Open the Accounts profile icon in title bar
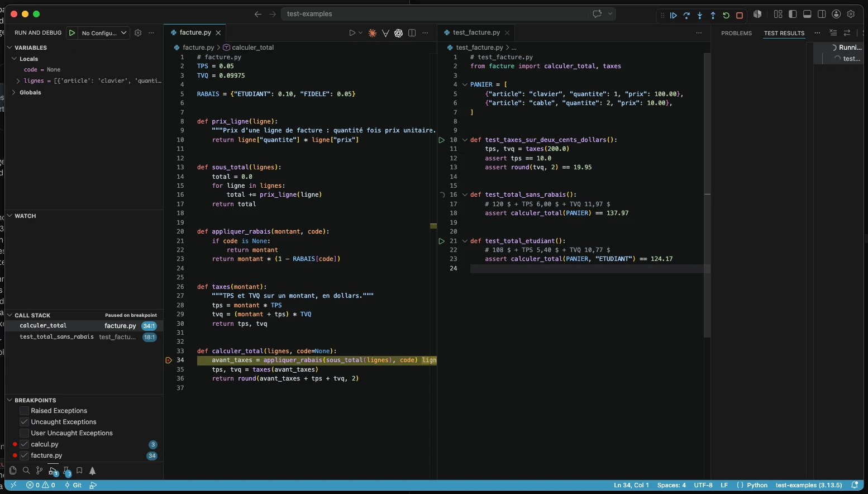Screen dimensions: 868x494 tap(836, 14)
